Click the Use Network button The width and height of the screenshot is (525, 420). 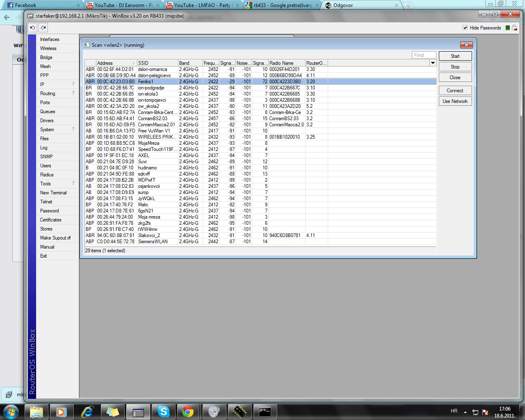pyautogui.click(x=455, y=101)
